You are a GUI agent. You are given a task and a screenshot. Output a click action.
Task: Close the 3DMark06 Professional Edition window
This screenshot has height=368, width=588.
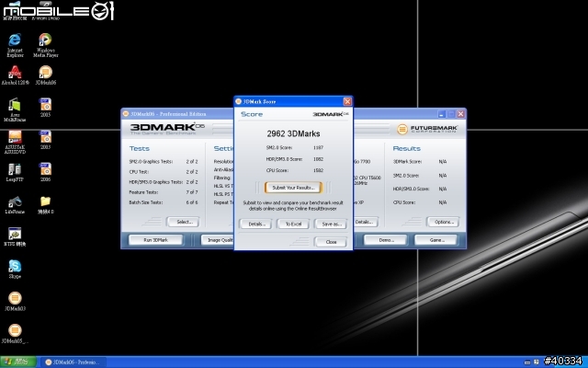461,114
